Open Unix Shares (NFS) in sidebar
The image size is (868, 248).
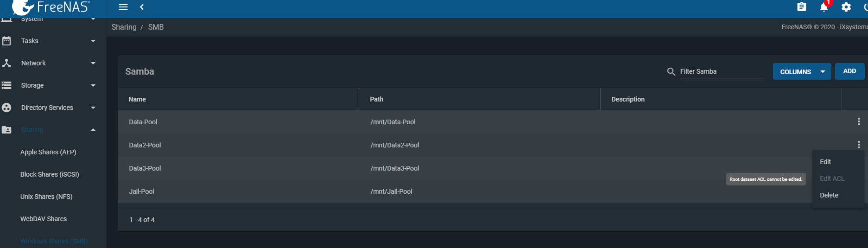click(x=46, y=197)
